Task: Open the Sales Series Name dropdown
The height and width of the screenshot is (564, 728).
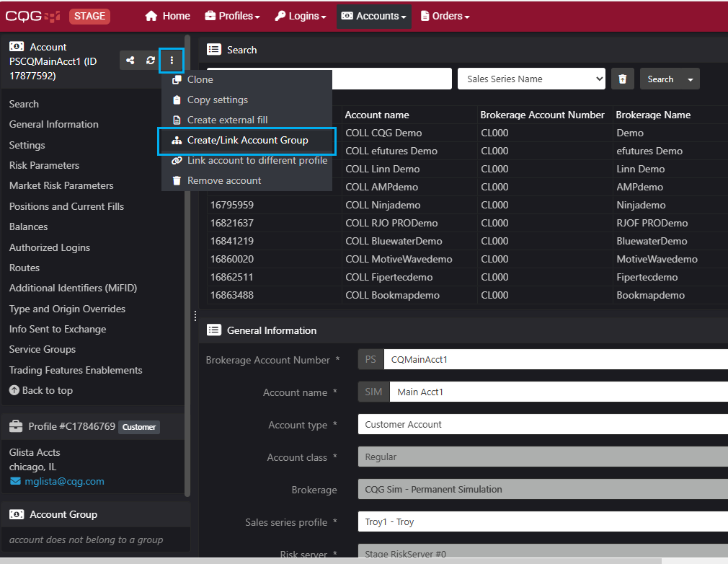Action: [x=531, y=79]
